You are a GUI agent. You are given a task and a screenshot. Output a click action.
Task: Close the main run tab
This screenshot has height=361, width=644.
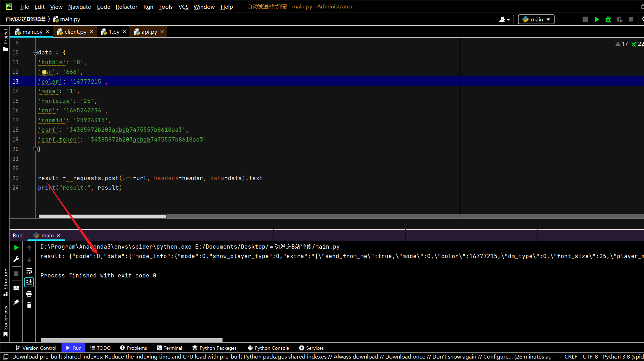point(58,235)
